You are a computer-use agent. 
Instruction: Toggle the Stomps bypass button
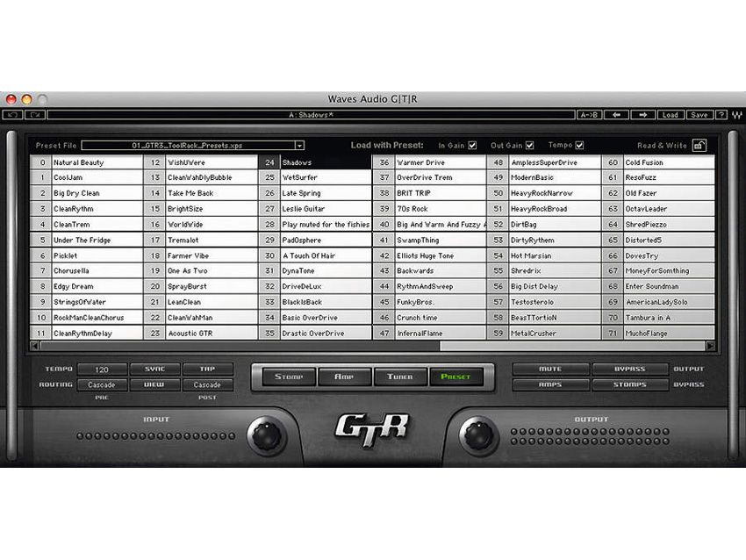[x=630, y=385]
